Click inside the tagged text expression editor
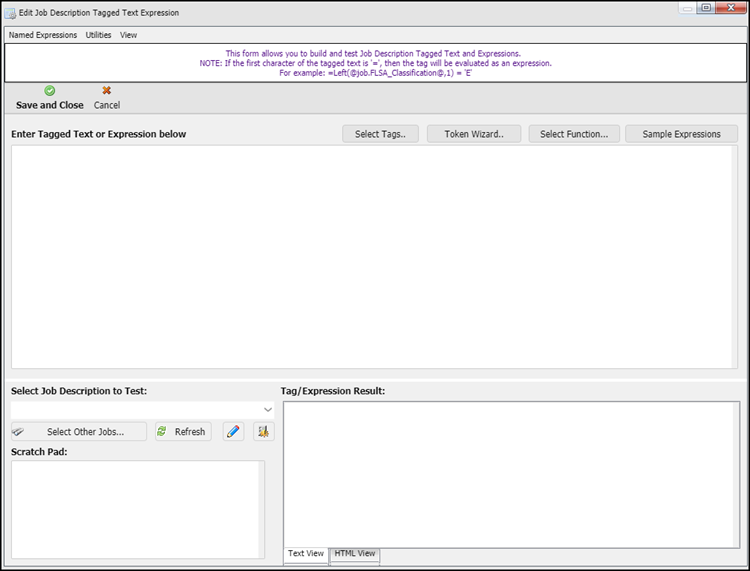Image resolution: width=750 pixels, height=571 pixels. coord(374,257)
